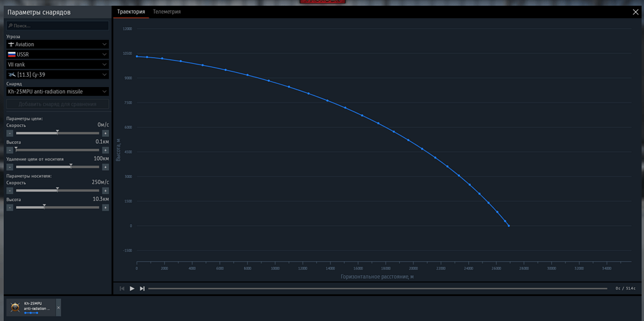Click the Поиск search field
This screenshot has height=321, width=644.
pyautogui.click(x=57, y=26)
